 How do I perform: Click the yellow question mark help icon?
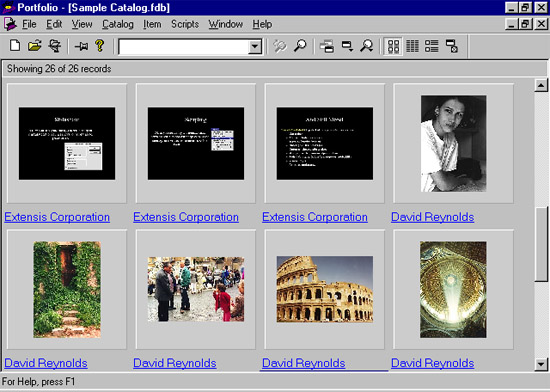(x=100, y=46)
